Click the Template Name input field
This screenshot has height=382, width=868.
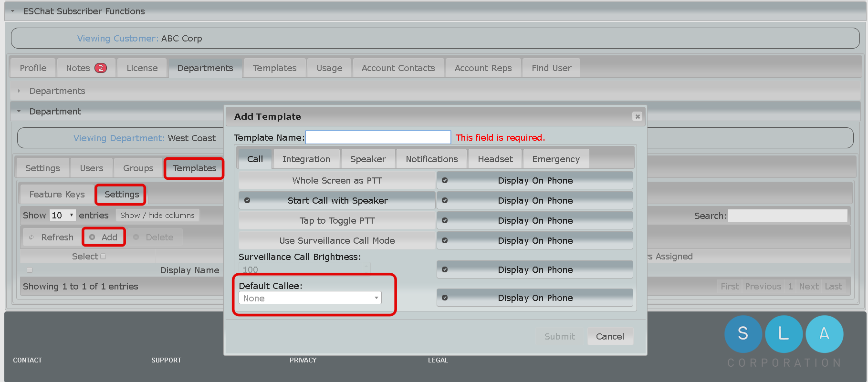pos(377,137)
